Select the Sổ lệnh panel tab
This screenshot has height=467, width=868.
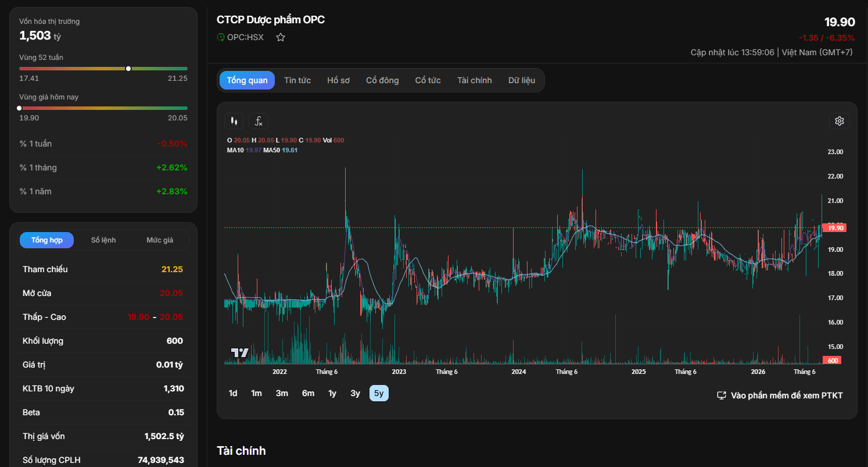[104, 240]
